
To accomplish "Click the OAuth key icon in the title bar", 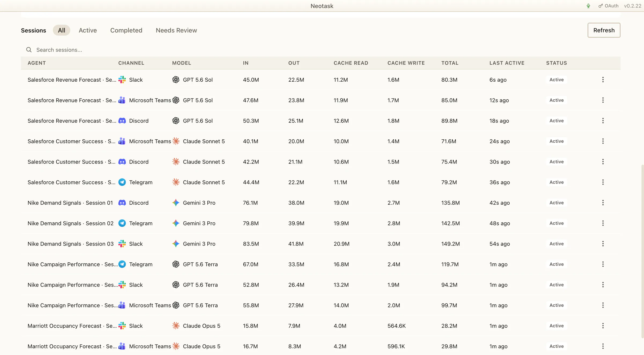I will (601, 6).
